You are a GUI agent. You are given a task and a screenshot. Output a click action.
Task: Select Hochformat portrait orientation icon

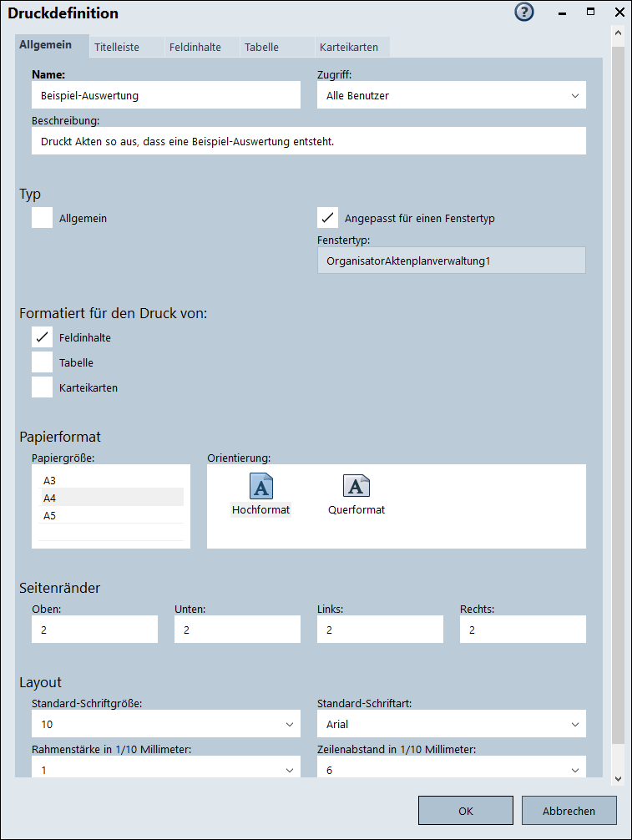pyautogui.click(x=261, y=486)
